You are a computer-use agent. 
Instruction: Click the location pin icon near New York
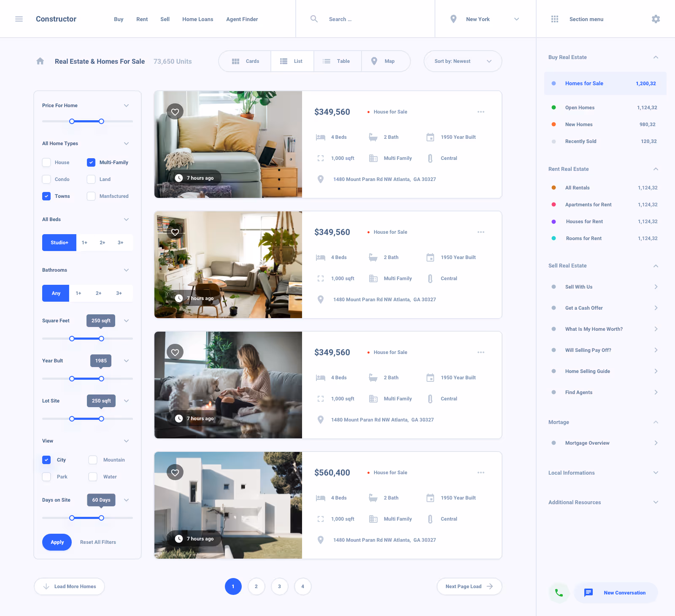pyautogui.click(x=453, y=19)
